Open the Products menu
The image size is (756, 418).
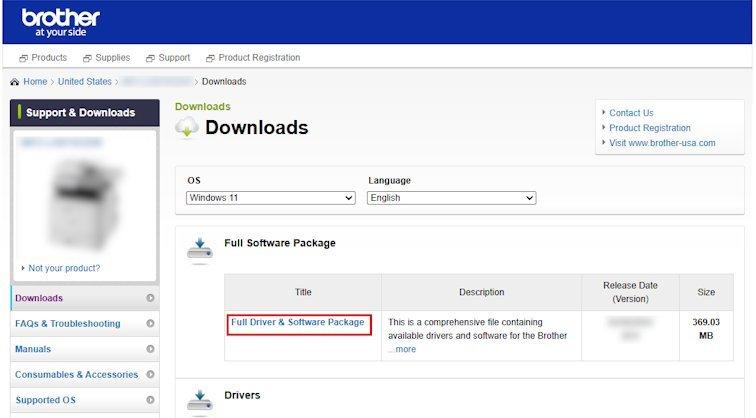click(x=49, y=58)
